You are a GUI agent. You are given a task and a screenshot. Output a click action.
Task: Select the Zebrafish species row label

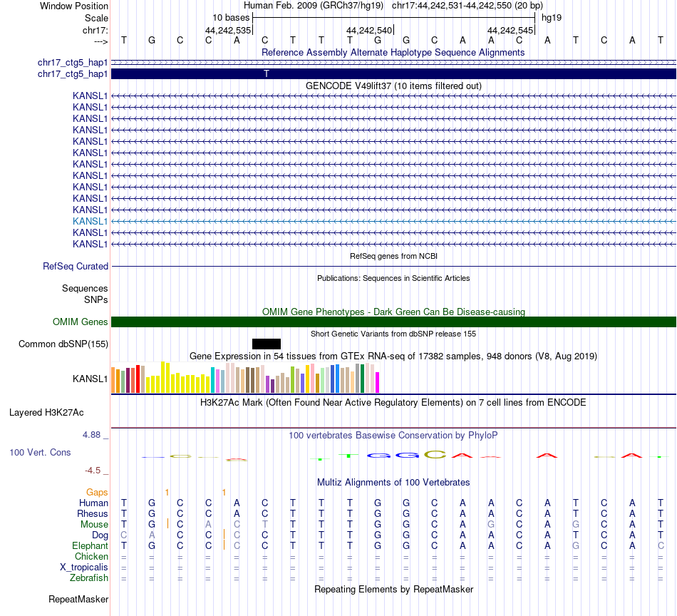pos(89,577)
